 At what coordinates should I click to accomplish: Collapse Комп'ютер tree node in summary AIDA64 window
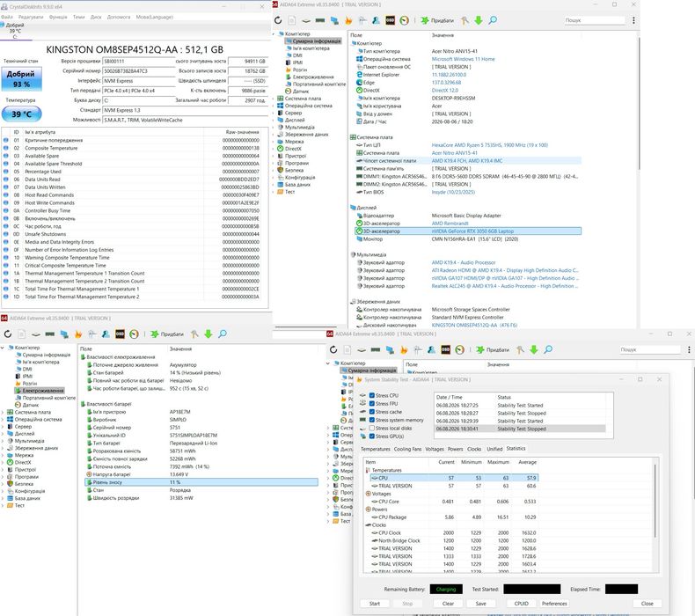(274, 33)
